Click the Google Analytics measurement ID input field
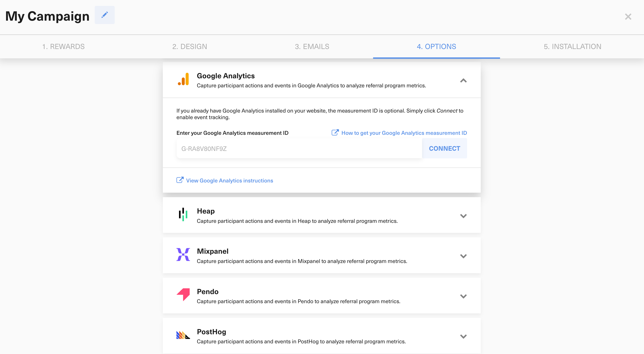644x354 pixels. [287, 148]
